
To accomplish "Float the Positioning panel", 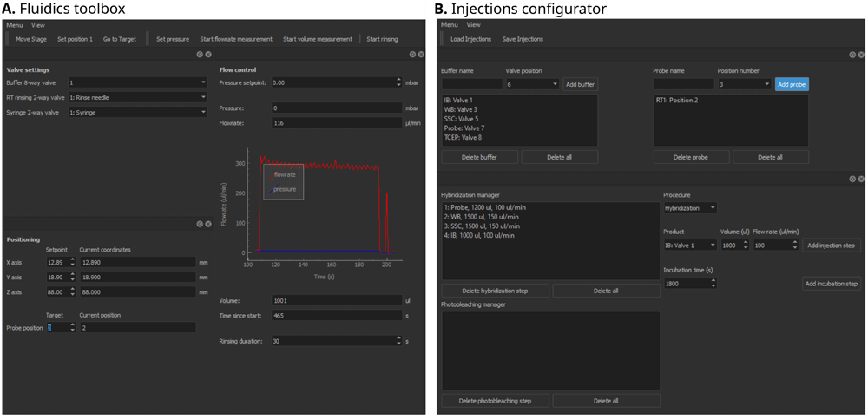I will [x=200, y=224].
